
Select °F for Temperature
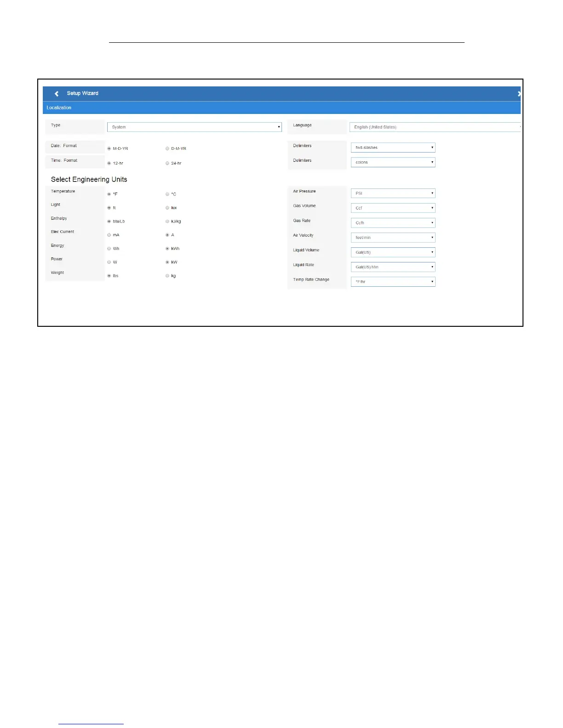pos(109,194)
